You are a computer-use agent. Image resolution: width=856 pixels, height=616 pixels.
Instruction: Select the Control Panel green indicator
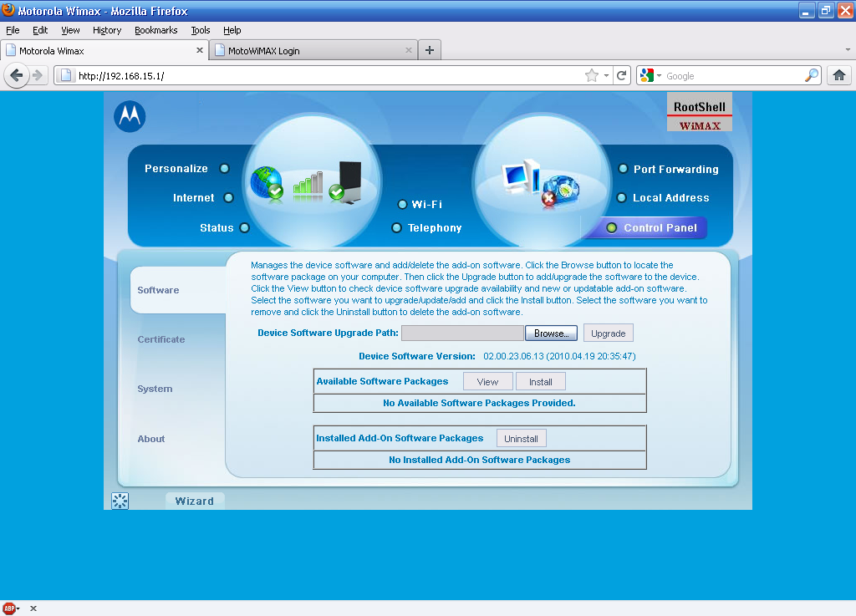(611, 227)
